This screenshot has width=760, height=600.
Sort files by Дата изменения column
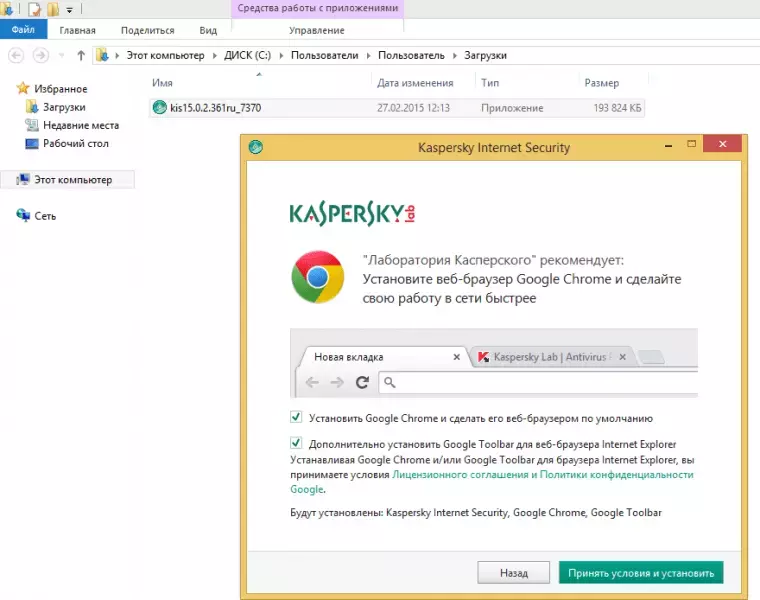(415, 83)
